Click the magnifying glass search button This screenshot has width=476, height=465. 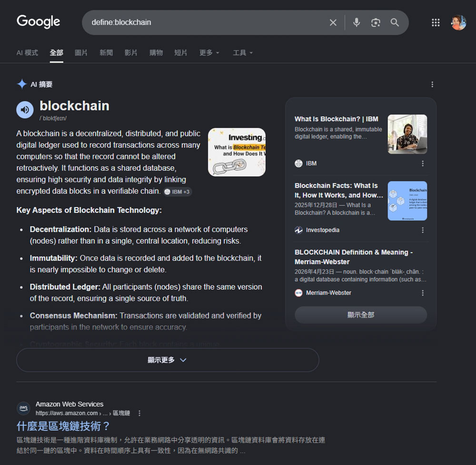(395, 22)
